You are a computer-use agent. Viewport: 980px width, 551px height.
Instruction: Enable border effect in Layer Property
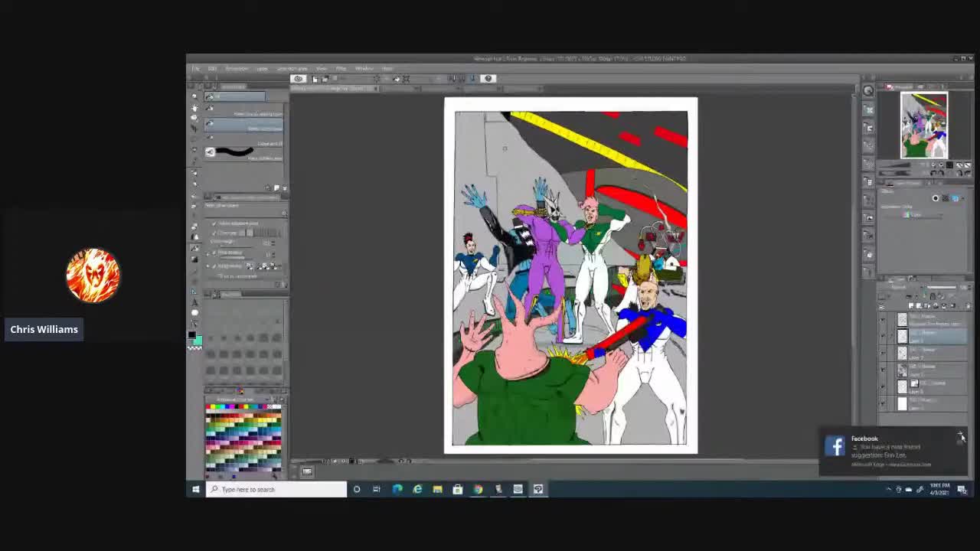(935, 198)
